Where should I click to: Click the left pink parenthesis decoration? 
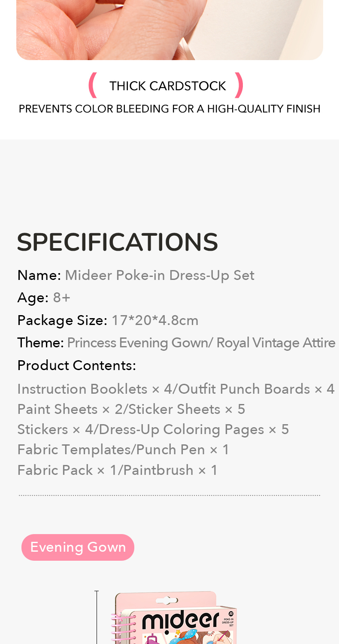92,85
